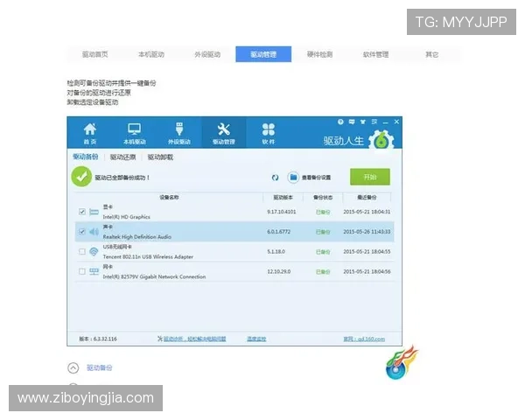
Task: Click driver version 9.17.10.4101
Action: click(x=282, y=212)
